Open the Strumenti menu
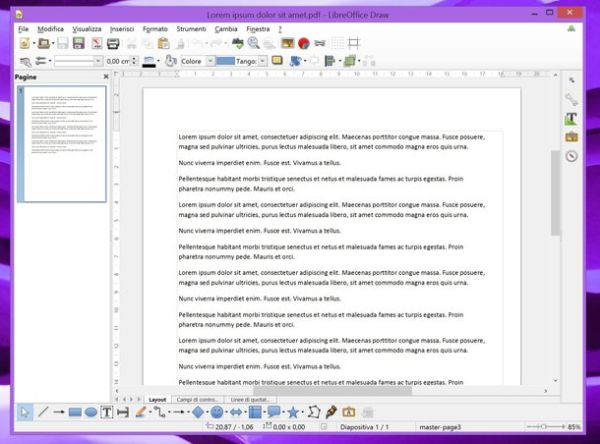 pos(190,29)
